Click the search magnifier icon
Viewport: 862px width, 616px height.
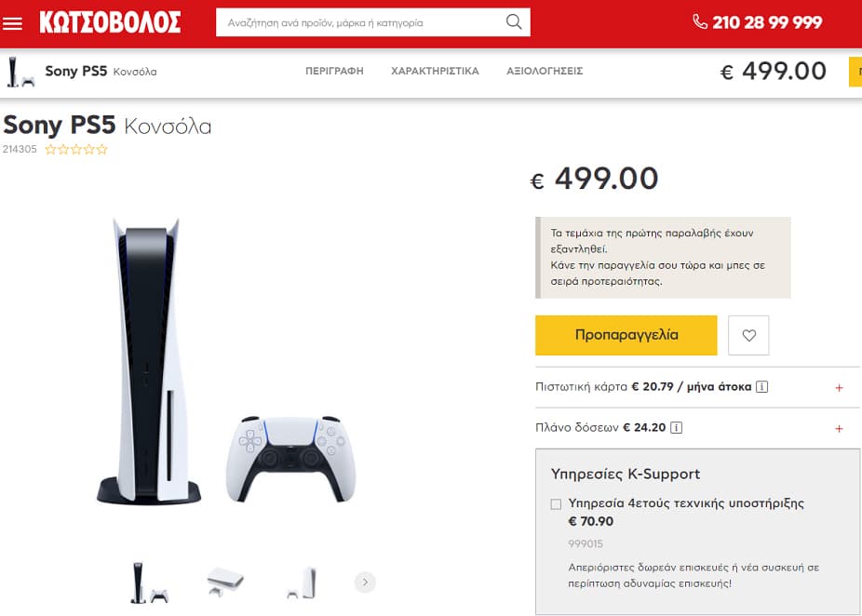(514, 22)
